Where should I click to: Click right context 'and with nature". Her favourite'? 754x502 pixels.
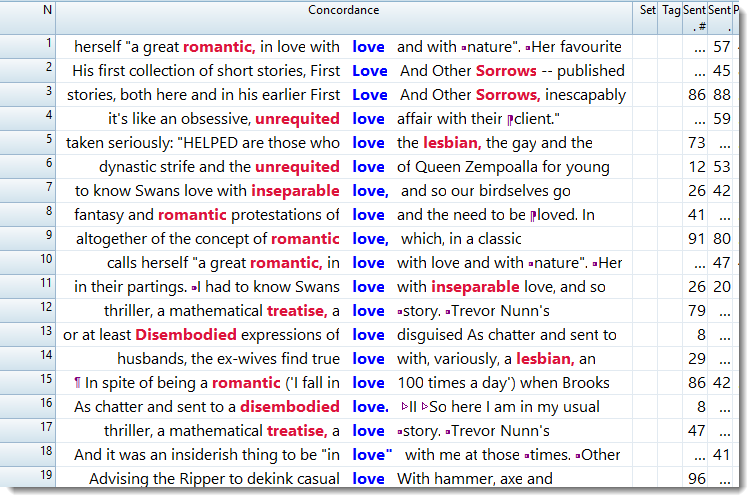click(x=509, y=47)
